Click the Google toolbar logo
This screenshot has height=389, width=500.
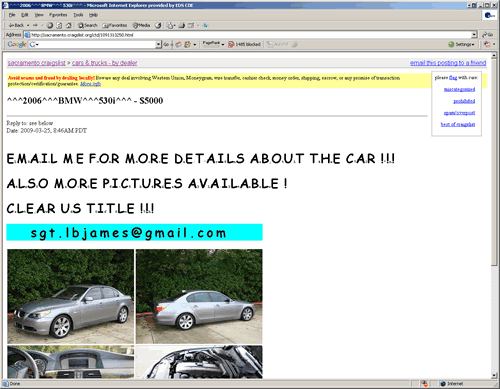(x=17, y=44)
